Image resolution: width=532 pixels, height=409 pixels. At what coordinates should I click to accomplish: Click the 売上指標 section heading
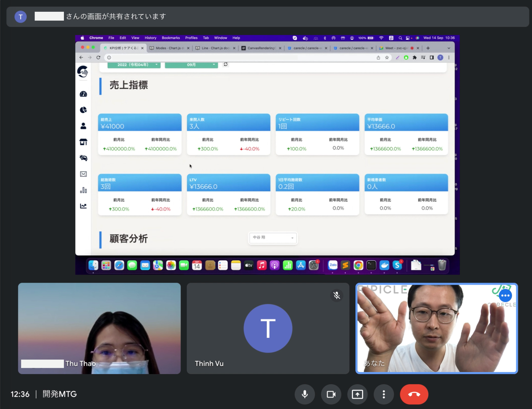pos(129,85)
